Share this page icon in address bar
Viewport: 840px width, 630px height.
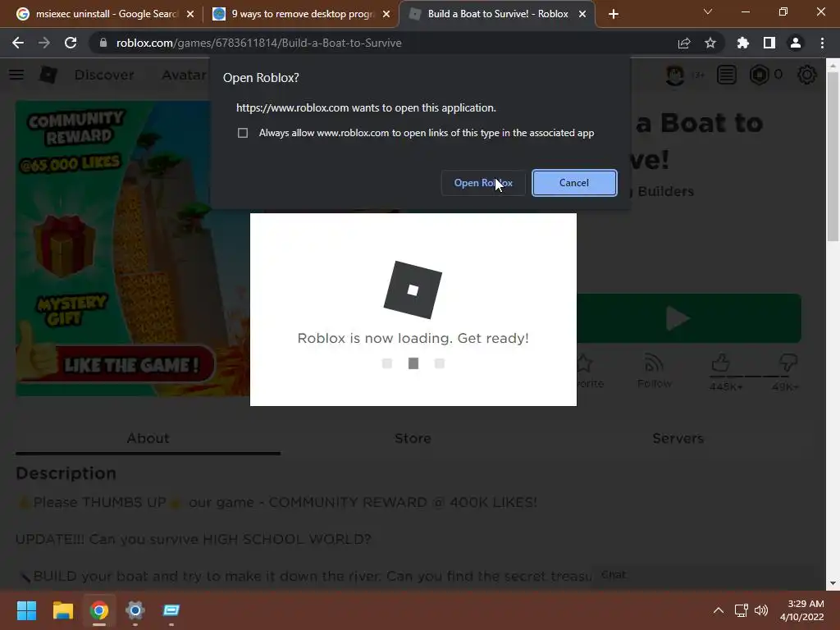coord(684,43)
